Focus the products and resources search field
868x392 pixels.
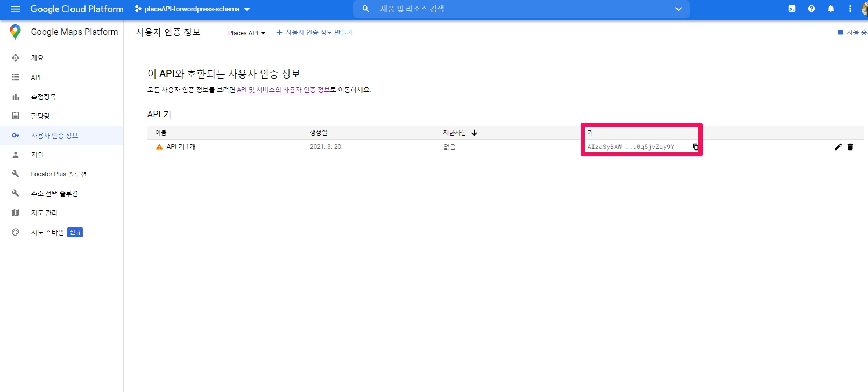pos(521,9)
